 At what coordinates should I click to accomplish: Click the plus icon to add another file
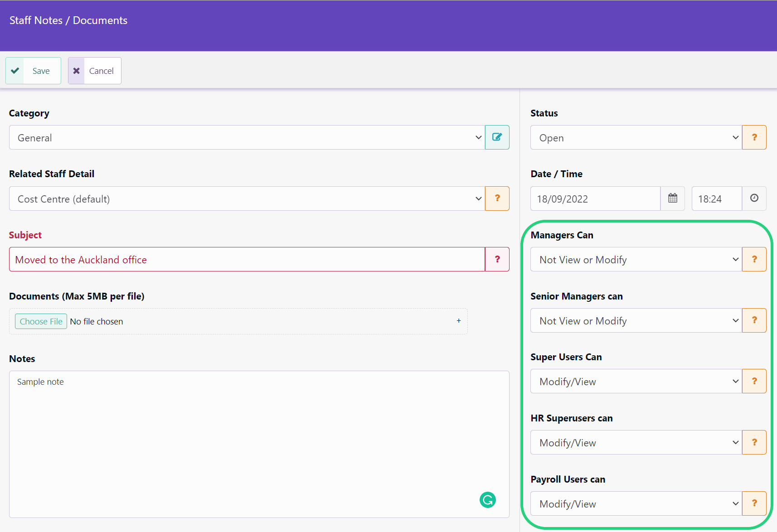(x=459, y=320)
